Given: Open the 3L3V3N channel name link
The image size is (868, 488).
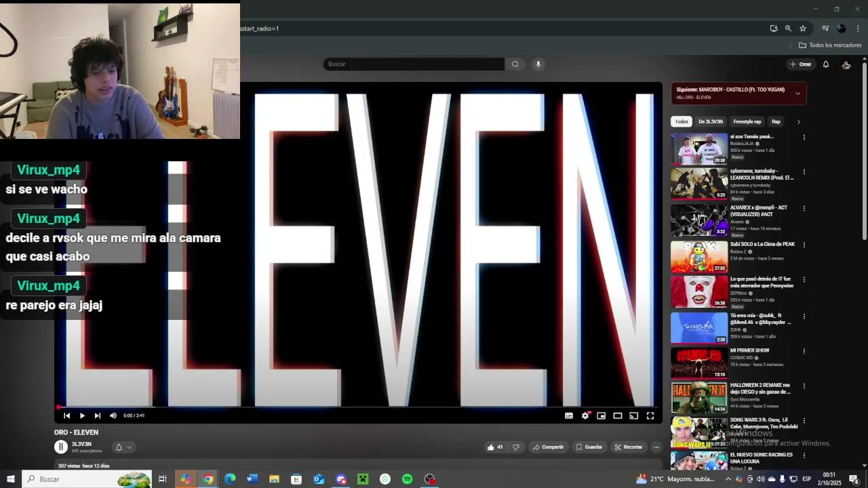Looking at the screenshot, I should (x=81, y=444).
